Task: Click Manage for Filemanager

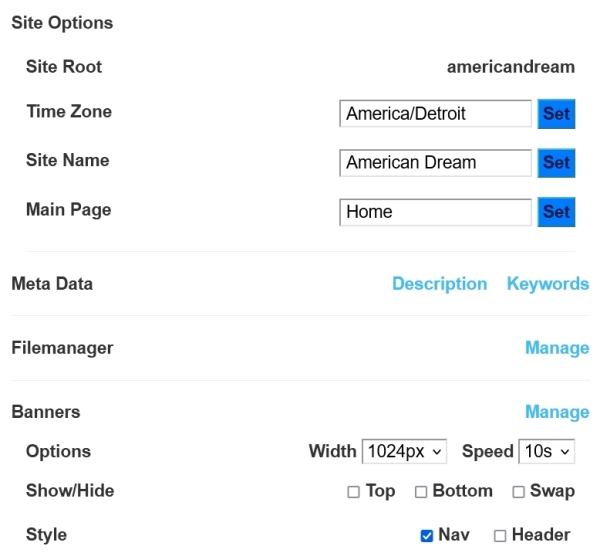Action: coord(557,348)
